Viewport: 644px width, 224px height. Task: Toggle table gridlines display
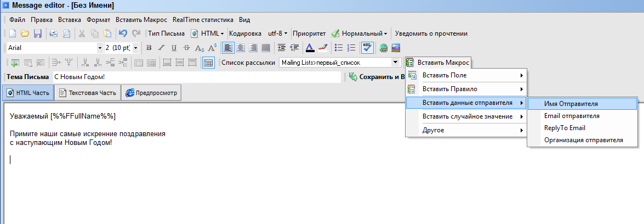(208, 63)
